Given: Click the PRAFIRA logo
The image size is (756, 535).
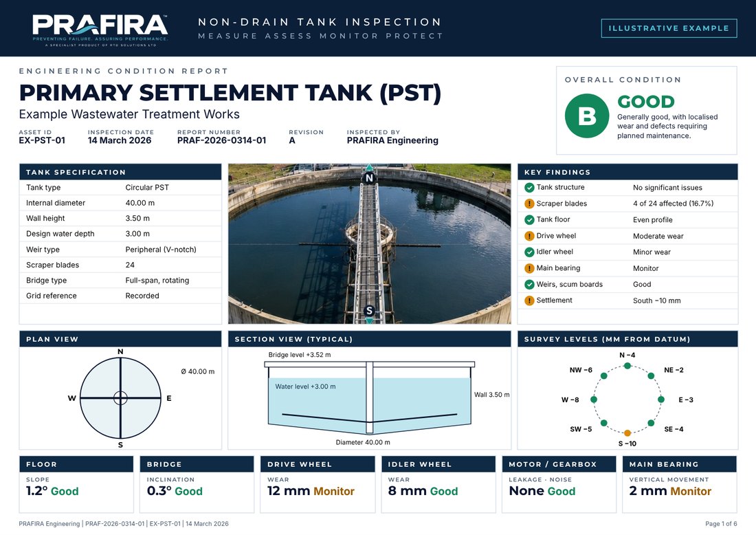Looking at the screenshot, I should tap(100, 30).
